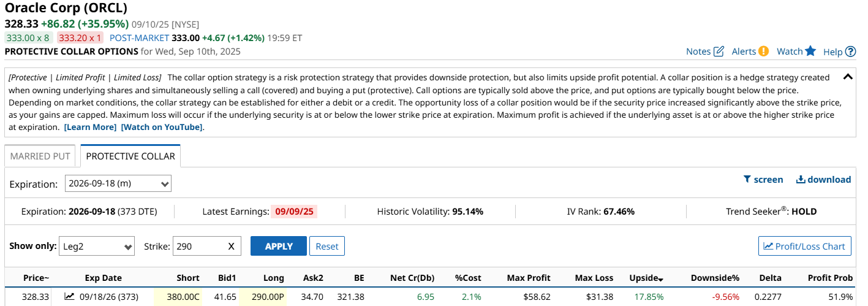Collapse the strategy description panel
This screenshot has width=868, height=306.
pyautogui.click(x=848, y=77)
